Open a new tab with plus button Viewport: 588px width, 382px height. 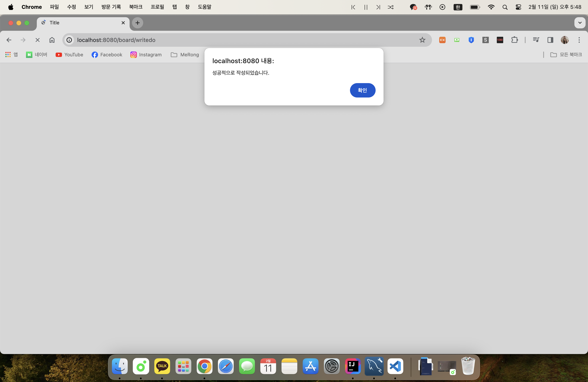138,23
